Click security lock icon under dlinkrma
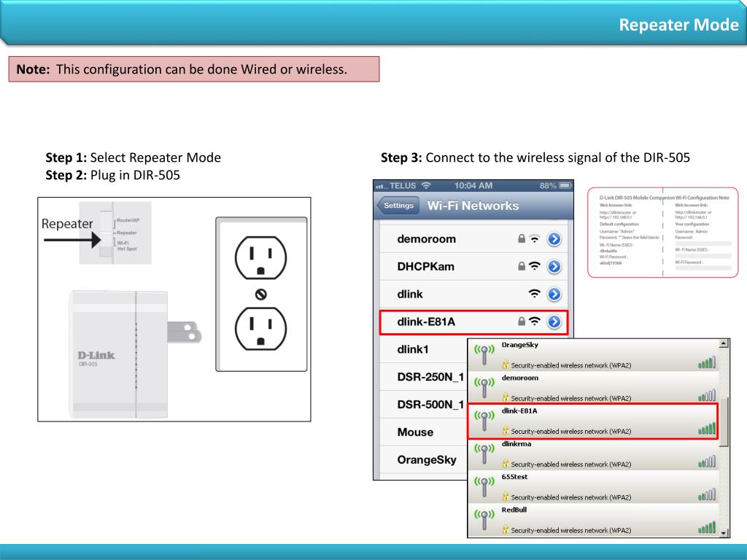 pos(506,463)
